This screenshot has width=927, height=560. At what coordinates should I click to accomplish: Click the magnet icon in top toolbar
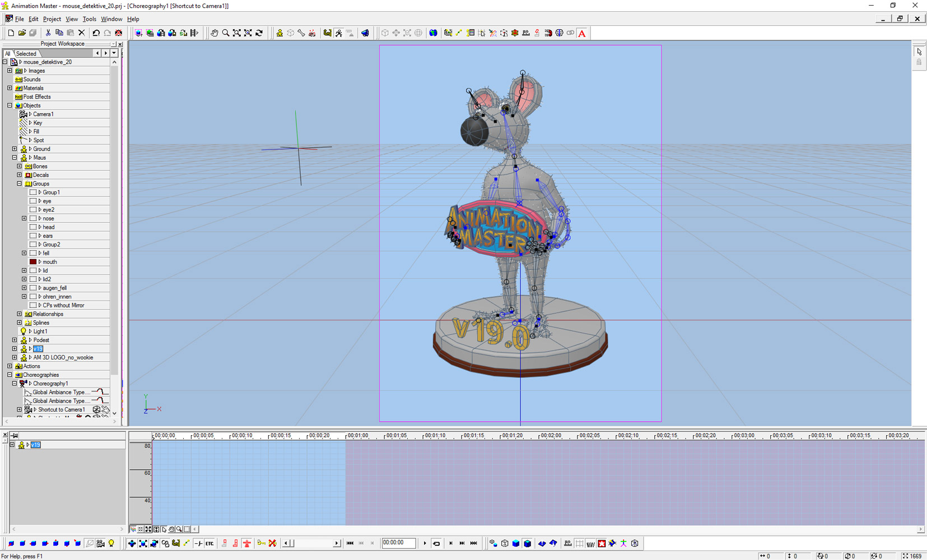pos(548,33)
